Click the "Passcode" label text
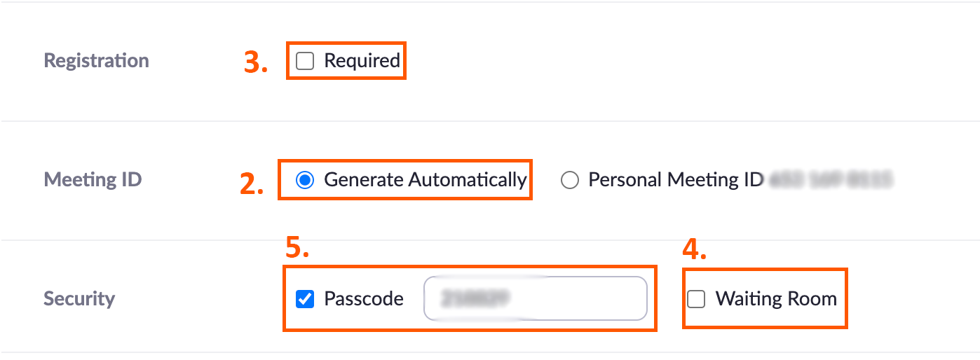 pyautogui.click(x=364, y=299)
